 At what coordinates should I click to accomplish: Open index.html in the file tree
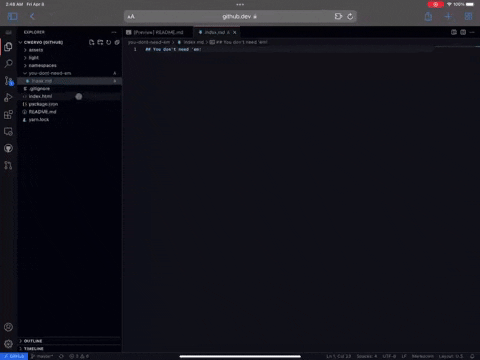(70, 96)
